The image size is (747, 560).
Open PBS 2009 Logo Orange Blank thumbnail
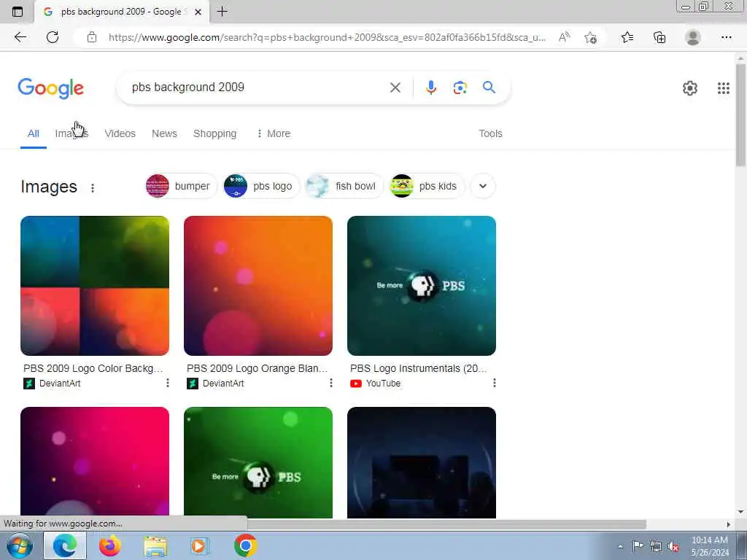(258, 286)
